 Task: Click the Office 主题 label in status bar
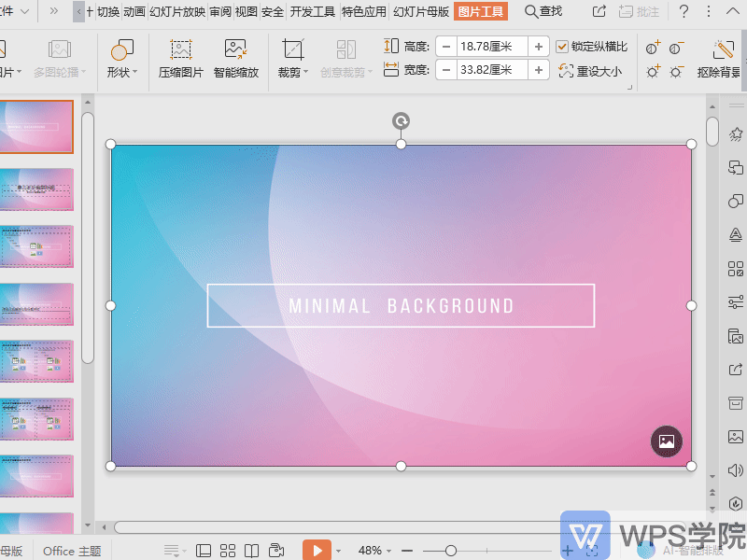tap(72, 551)
